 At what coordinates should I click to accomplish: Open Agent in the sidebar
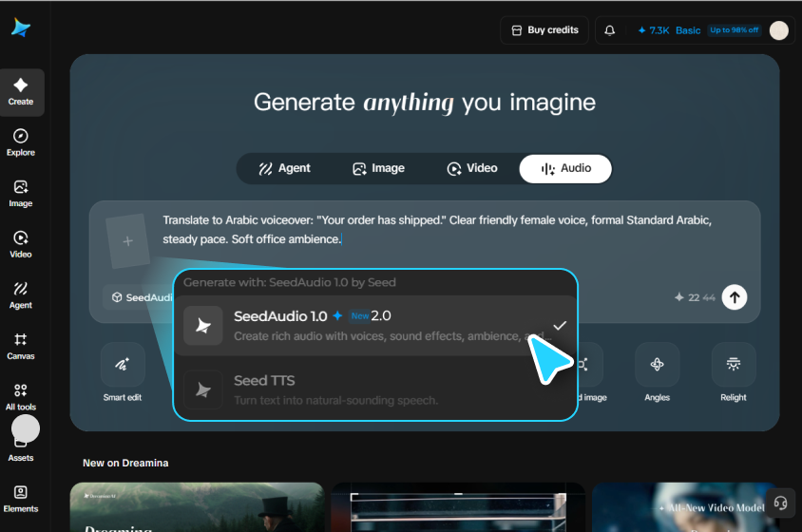click(x=21, y=295)
